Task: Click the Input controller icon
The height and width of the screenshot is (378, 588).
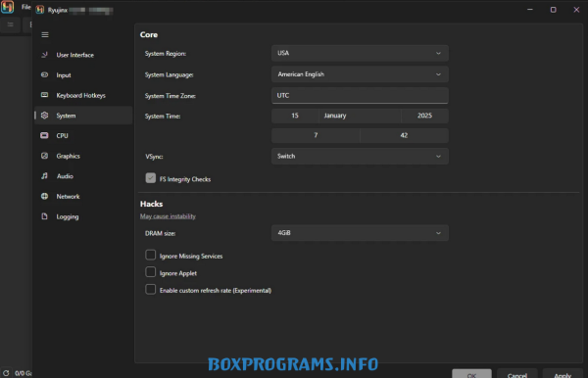Action: pos(45,75)
